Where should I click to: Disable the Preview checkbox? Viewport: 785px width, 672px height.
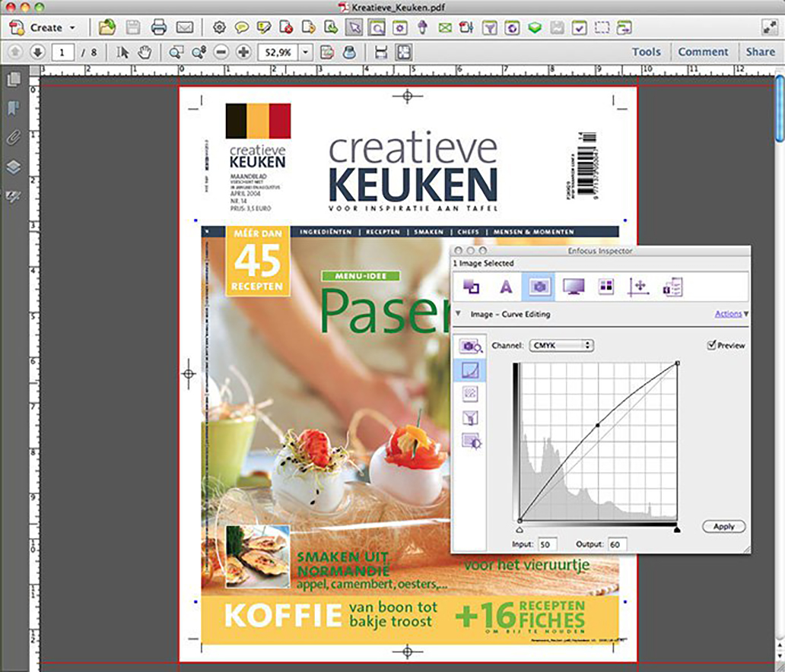711,345
